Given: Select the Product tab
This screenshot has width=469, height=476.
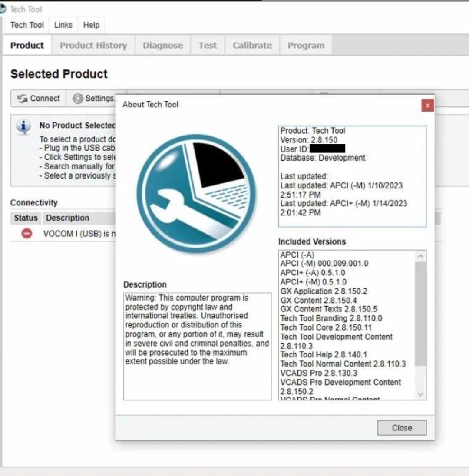Looking at the screenshot, I should point(27,45).
